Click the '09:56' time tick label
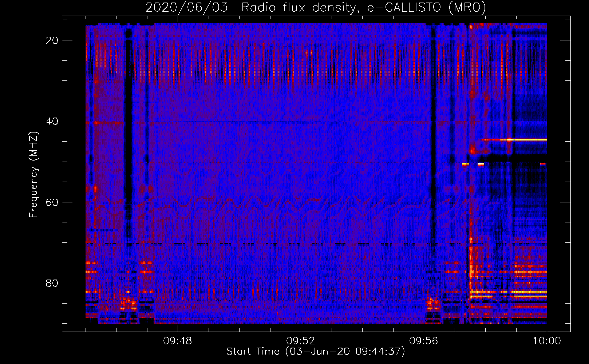 pyautogui.click(x=424, y=341)
